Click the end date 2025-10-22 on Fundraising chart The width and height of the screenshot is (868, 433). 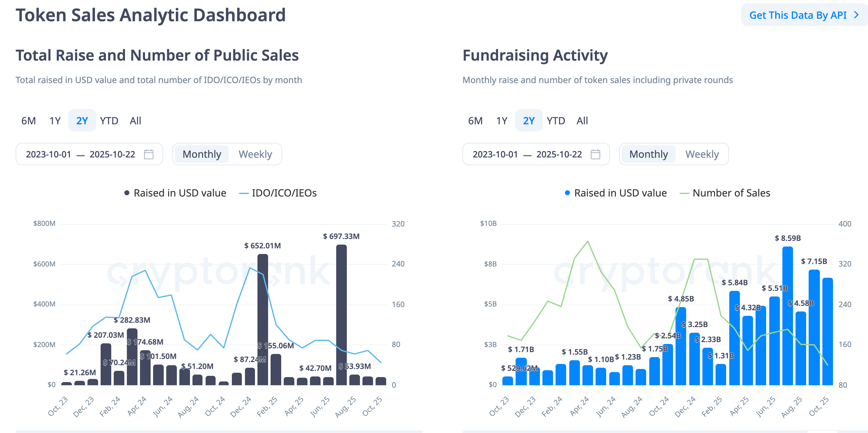click(x=559, y=154)
